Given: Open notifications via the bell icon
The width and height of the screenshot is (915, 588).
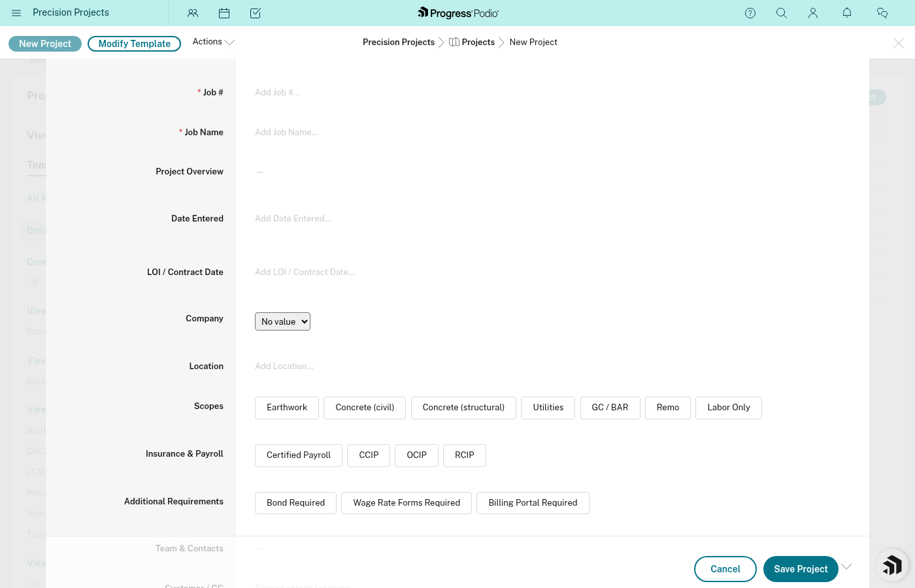Looking at the screenshot, I should tap(847, 13).
